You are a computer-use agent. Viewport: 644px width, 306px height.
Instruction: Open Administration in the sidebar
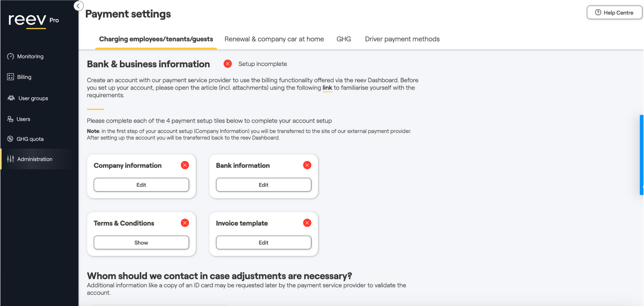tap(39, 159)
